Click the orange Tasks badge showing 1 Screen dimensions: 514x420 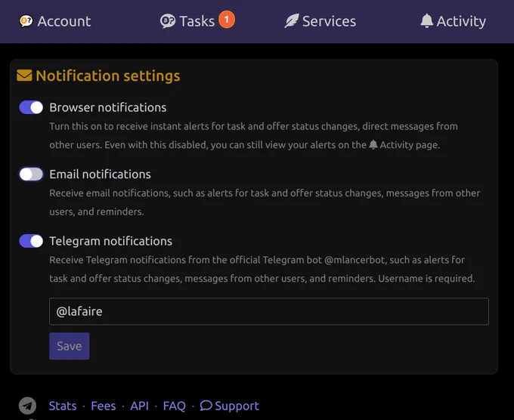tap(227, 20)
